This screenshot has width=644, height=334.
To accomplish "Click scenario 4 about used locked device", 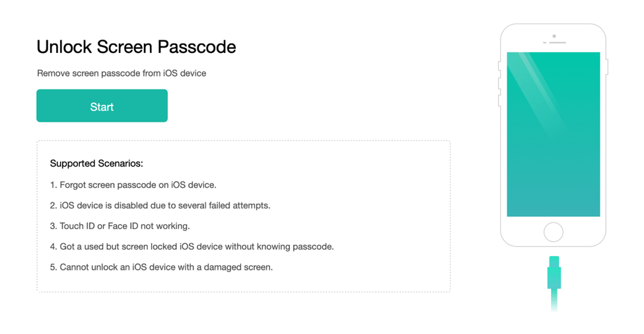I will (192, 247).
